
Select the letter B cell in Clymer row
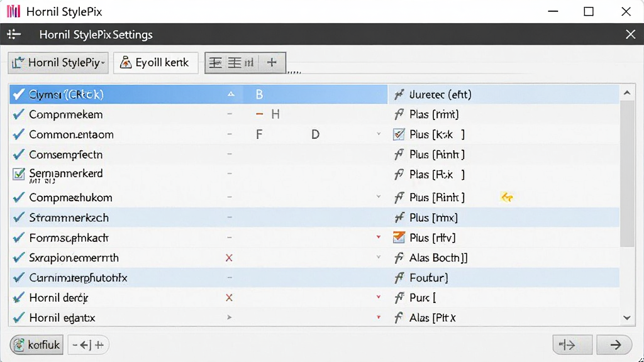coord(259,94)
